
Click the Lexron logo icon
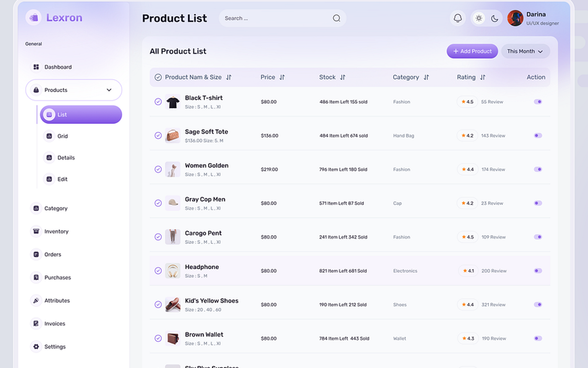click(34, 17)
